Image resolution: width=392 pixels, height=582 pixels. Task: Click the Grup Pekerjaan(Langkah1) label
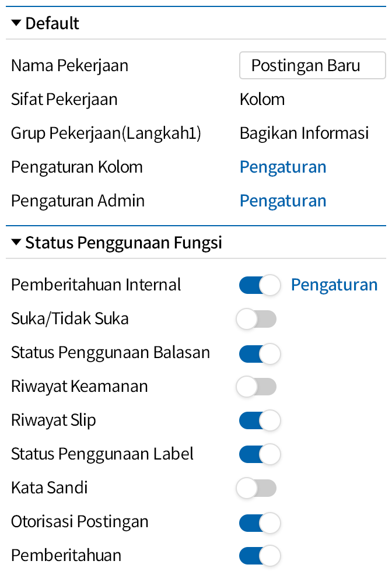[106, 134]
